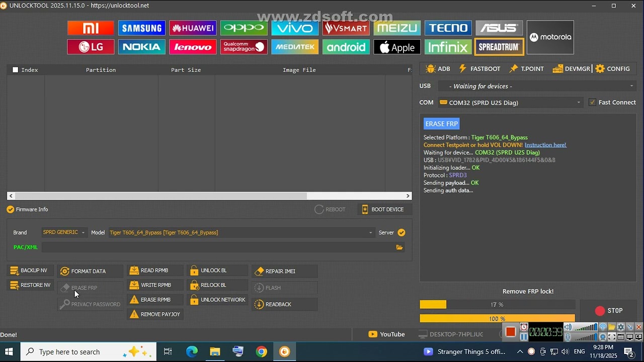Click the REMOVE PAYJOY button
644x362 pixels.
pyautogui.click(x=155, y=314)
